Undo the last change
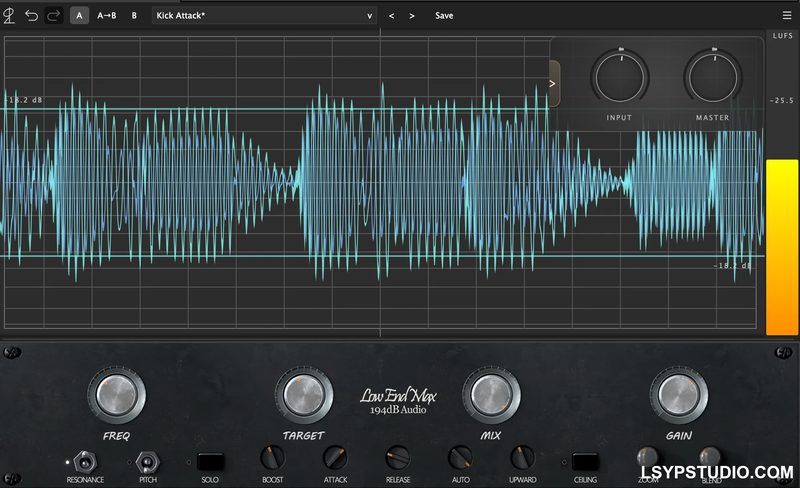 click(32, 16)
